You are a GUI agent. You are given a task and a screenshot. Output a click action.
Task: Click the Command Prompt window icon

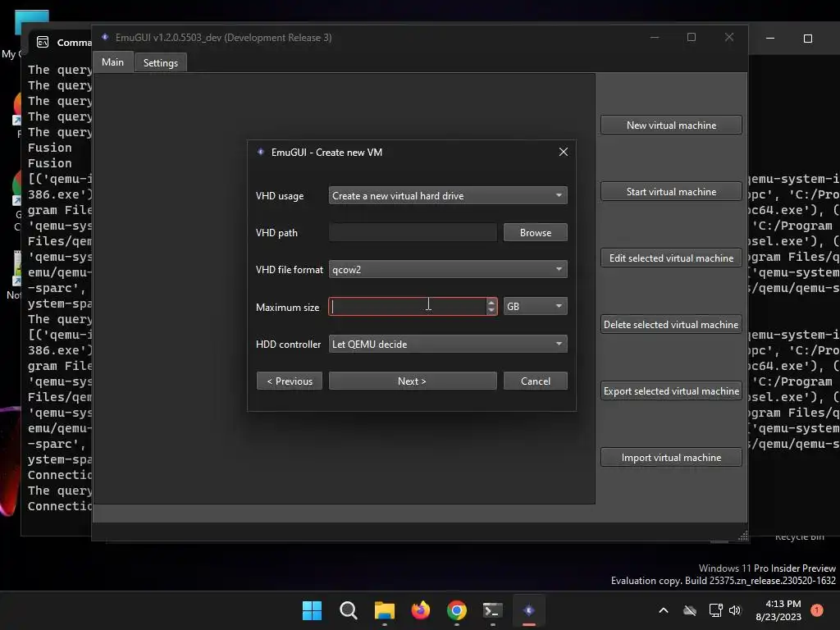pos(43,42)
